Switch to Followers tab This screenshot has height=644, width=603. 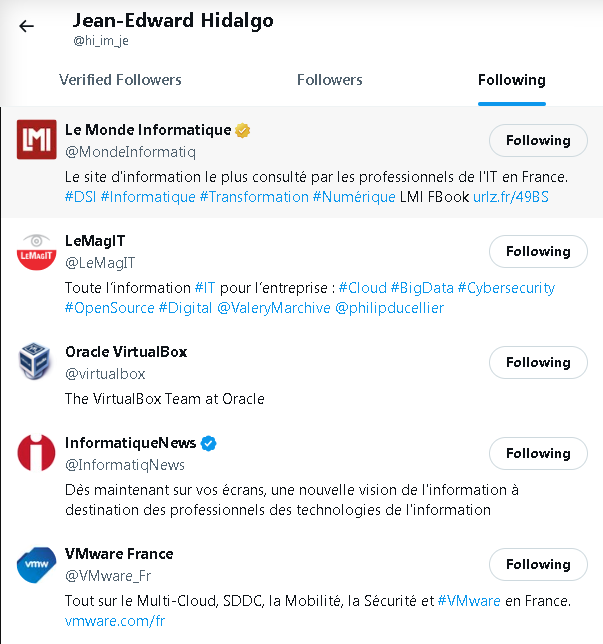pyautogui.click(x=330, y=80)
